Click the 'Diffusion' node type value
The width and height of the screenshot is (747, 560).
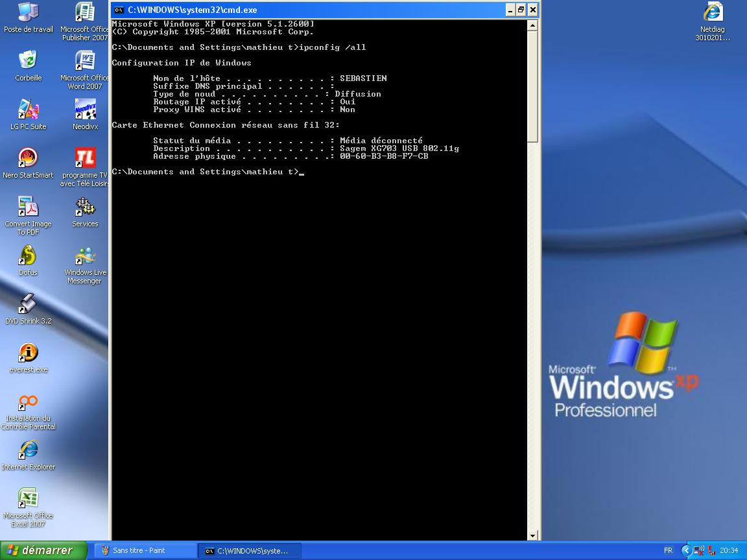pyautogui.click(x=358, y=94)
